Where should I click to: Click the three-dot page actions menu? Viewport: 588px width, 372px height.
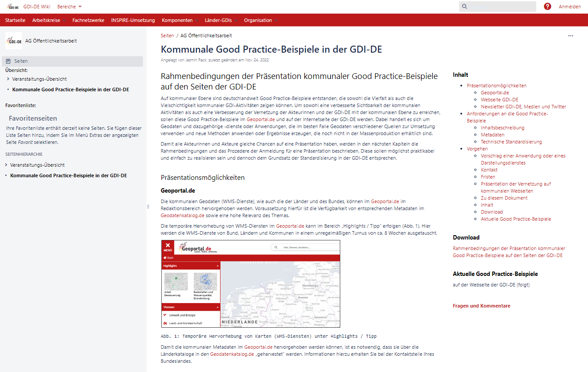pos(570,36)
